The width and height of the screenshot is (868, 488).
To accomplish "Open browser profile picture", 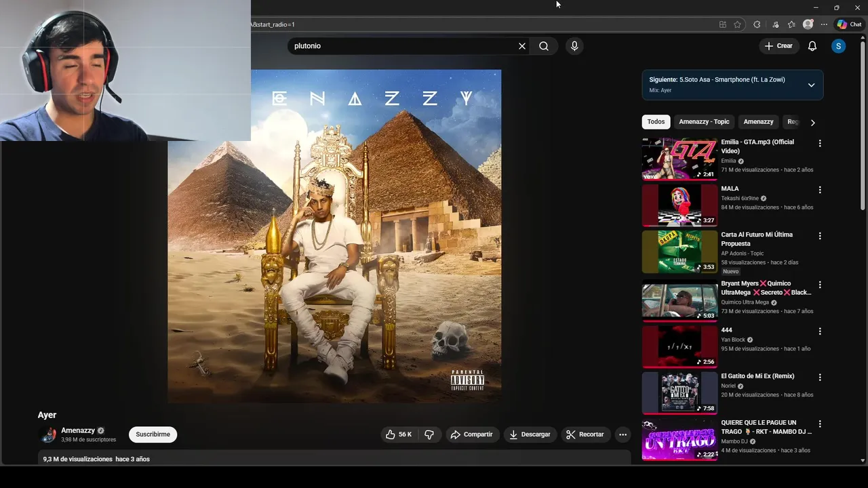I will tap(808, 24).
